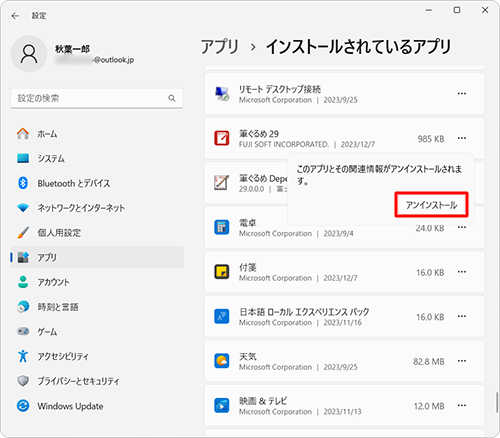
Task: Click the Windows Update sync icon
Action: 23,406
